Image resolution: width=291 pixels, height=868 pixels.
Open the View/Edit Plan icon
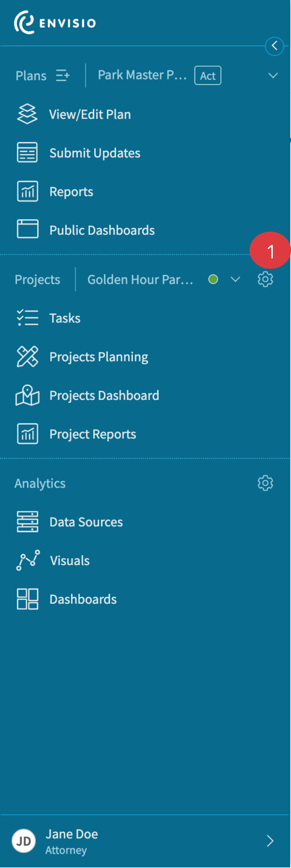click(x=27, y=114)
